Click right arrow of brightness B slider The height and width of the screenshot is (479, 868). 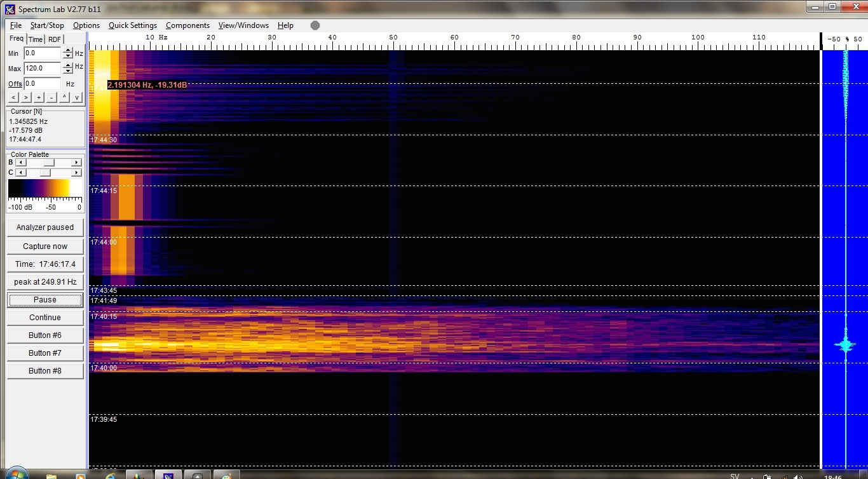[77, 163]
